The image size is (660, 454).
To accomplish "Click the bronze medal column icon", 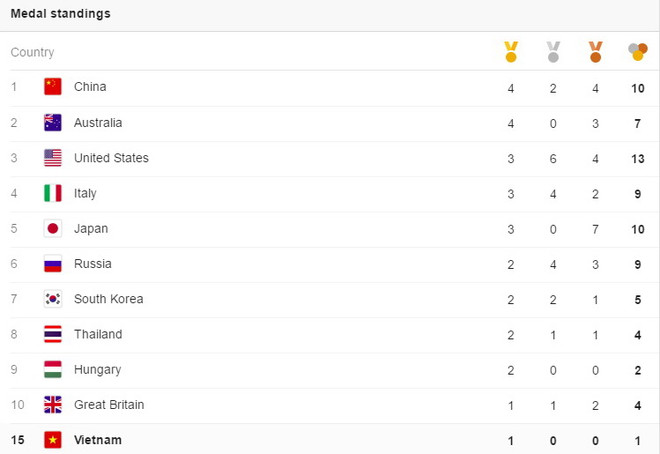I will (596, 51).
